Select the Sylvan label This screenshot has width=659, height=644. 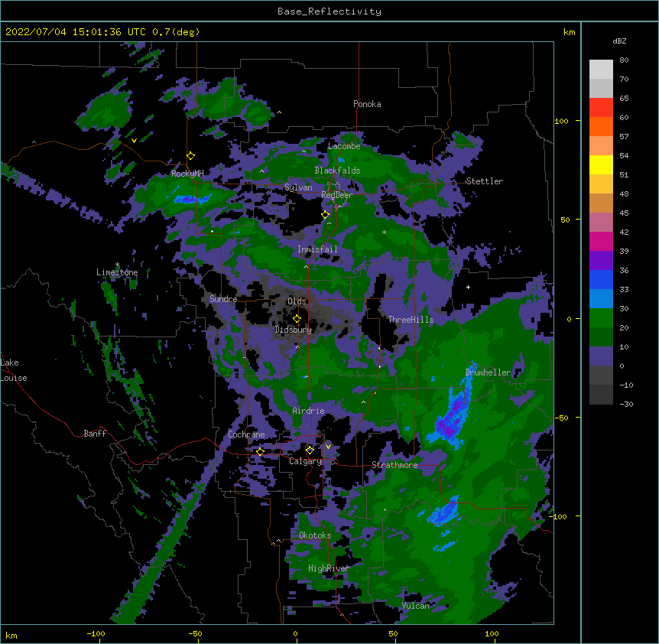click(x=298, y=187)
